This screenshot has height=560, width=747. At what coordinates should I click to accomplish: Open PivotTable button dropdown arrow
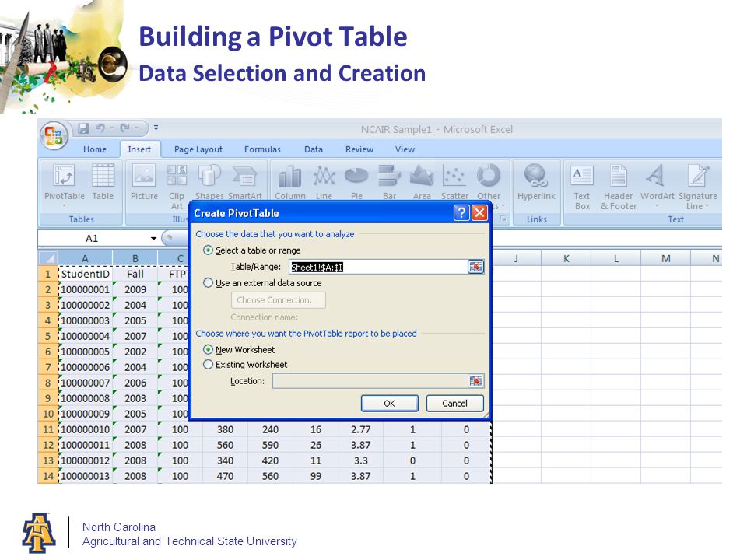pos(64,205)
